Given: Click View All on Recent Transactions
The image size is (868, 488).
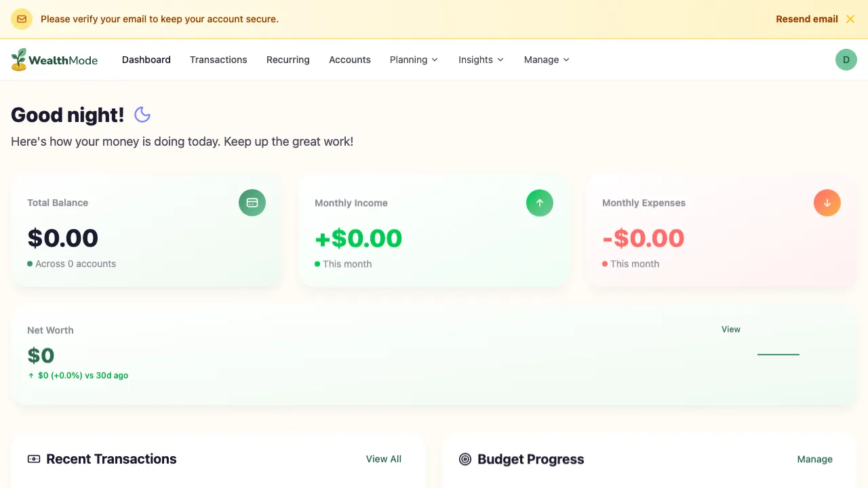Looking at the screenshot, I should pyautogui.click(x=383, y=459).
